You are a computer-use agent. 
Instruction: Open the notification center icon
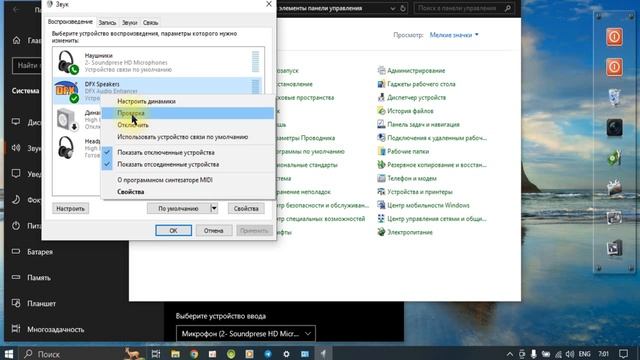pyautogui.click(x=623, y=354)
